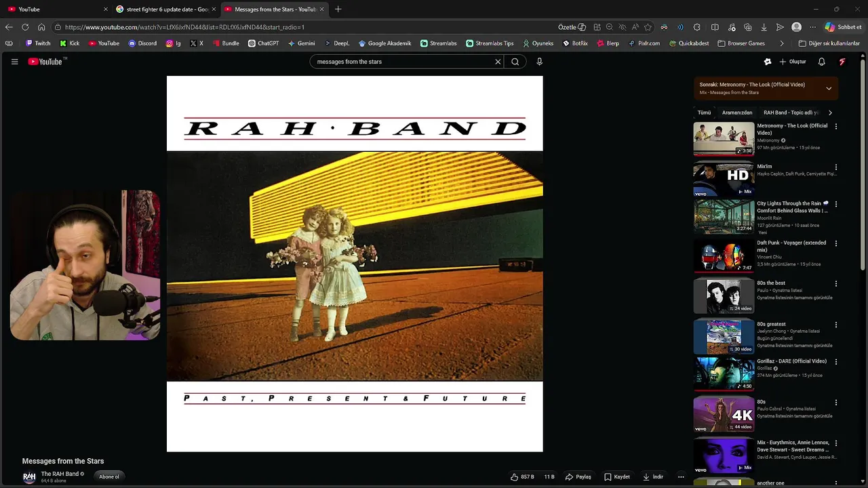Viewport: 868px width, 488px height.
Task: Open the RAH Band channel avatar
Action: [29, 477]
